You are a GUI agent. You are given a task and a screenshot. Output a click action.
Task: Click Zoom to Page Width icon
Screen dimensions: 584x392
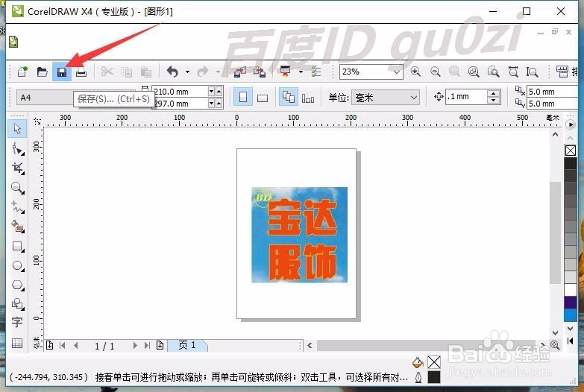(x=513, y=72)
